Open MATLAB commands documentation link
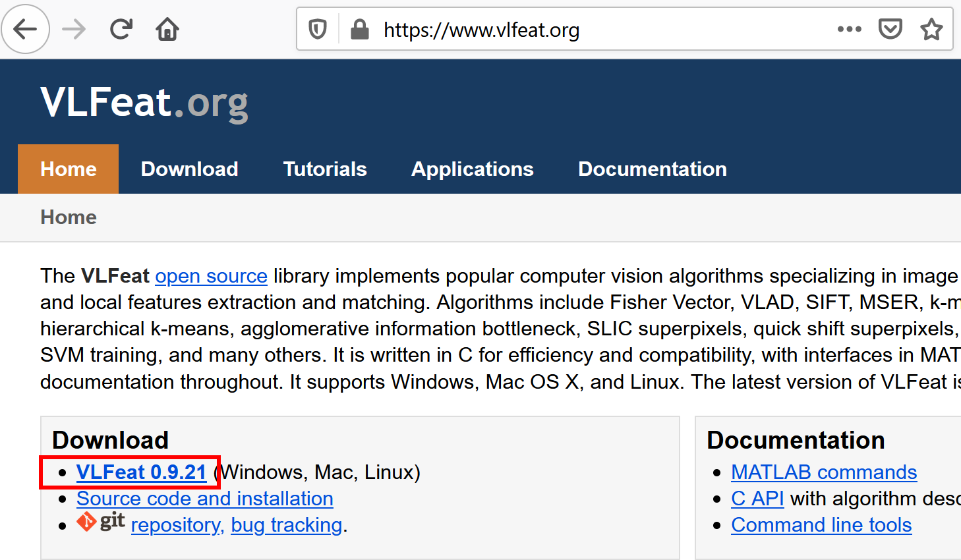The image size is (961, 560). point(824,472)
